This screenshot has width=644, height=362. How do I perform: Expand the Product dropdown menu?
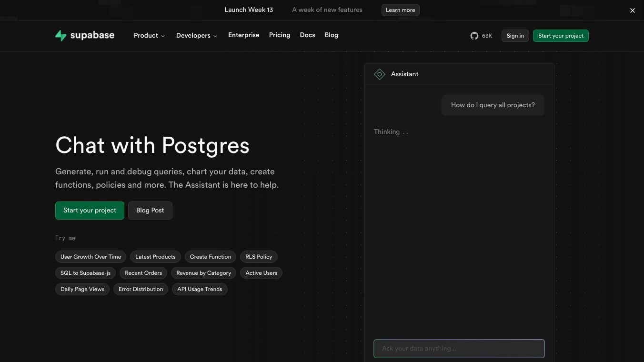pos(149,36)
